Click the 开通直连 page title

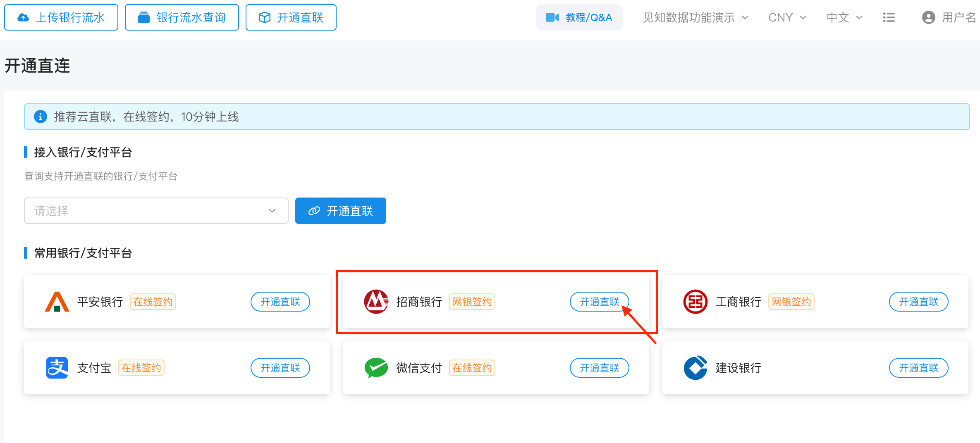[37, 66]
